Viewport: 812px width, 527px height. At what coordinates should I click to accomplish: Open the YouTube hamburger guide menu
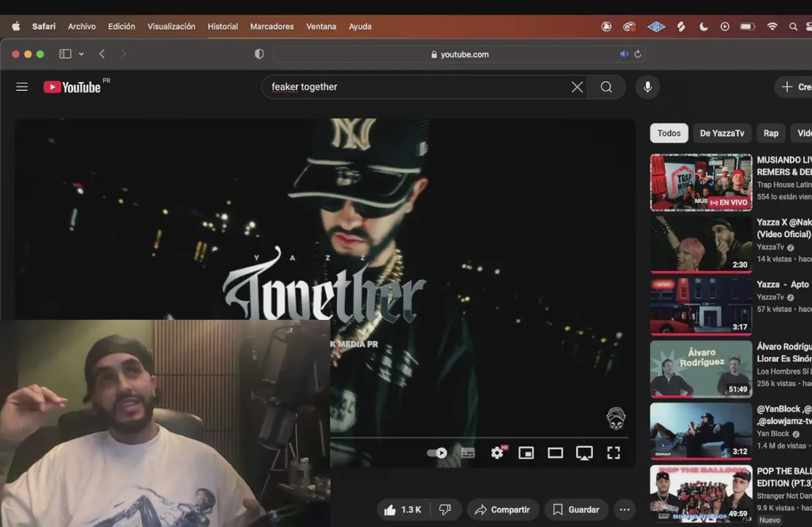(22, 87)
